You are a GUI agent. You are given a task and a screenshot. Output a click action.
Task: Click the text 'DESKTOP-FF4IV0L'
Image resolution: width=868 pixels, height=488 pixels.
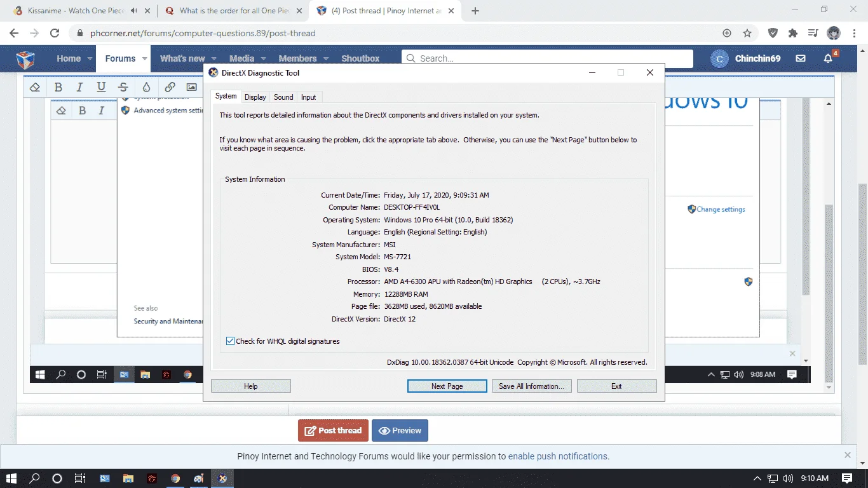412,207
